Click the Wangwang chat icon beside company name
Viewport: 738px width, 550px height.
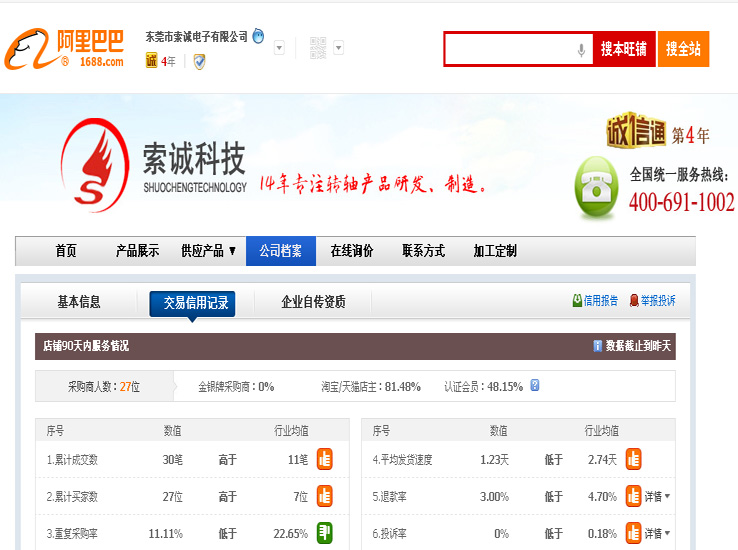258,36
